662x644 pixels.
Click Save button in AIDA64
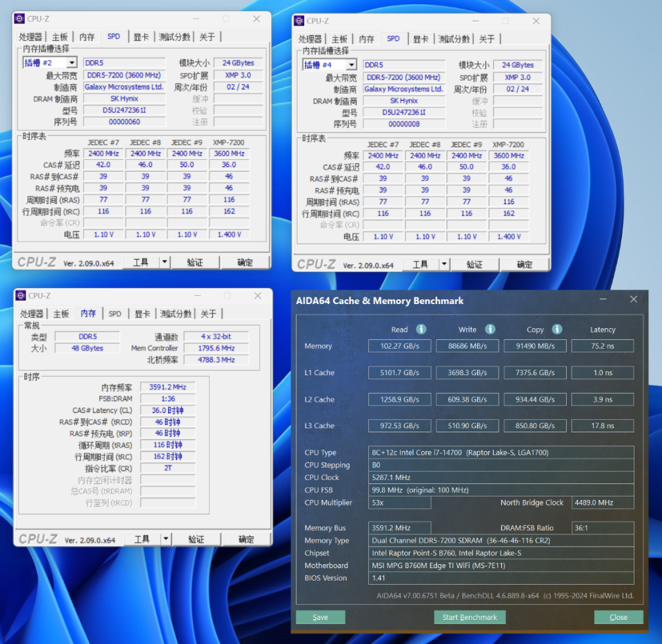[321, 617]
